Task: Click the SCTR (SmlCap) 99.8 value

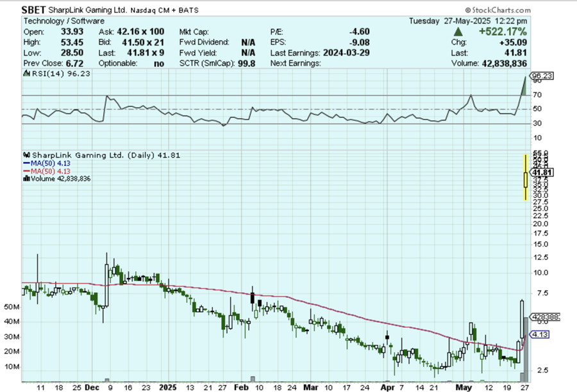Action: tap(247, 63)
